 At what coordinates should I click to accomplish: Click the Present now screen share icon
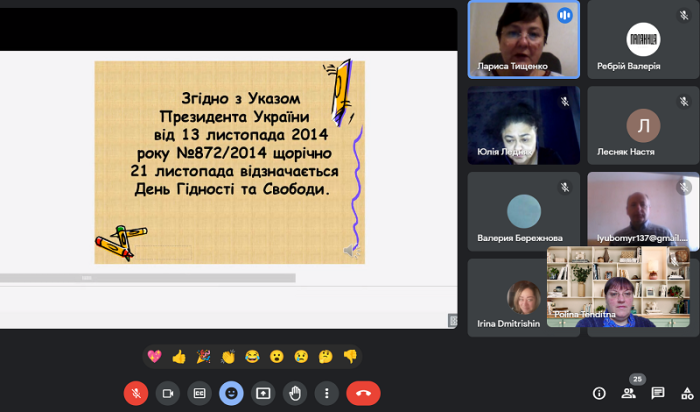click(x=264, y=393)
